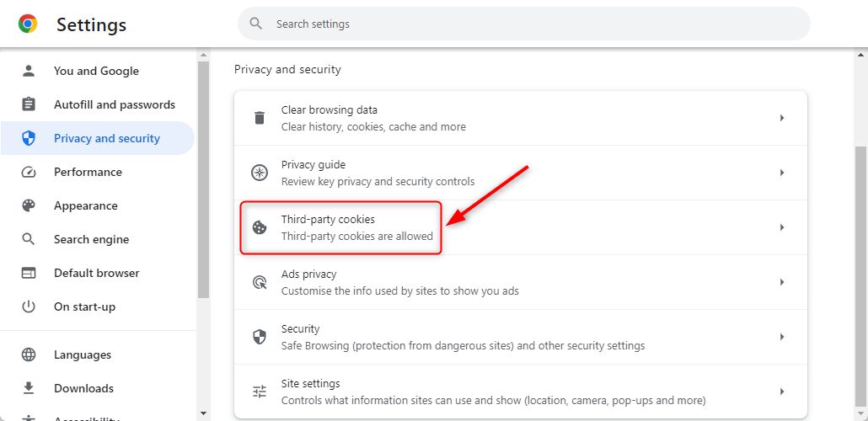
Task: Focus the Search settings field
Action: (523, 24)
